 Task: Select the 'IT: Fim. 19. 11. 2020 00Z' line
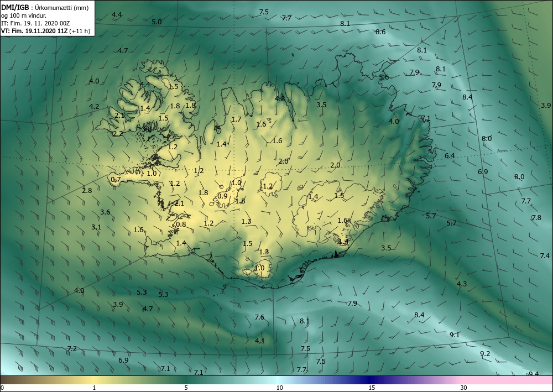coord(35,23)
